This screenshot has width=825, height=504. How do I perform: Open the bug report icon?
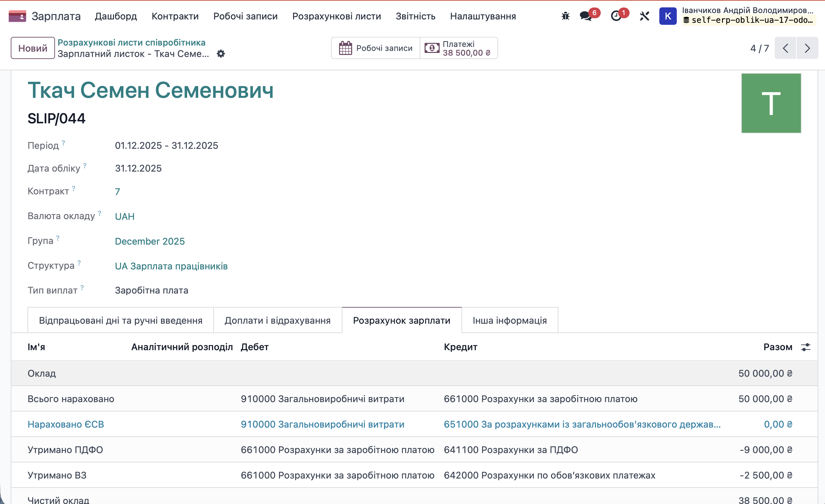[565, 16]
